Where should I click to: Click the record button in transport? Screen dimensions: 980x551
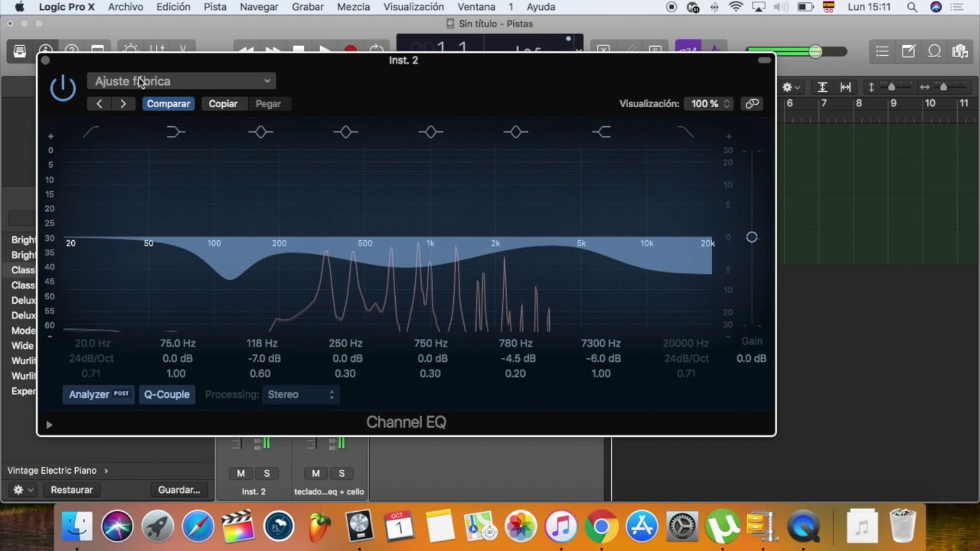[350, 51]
